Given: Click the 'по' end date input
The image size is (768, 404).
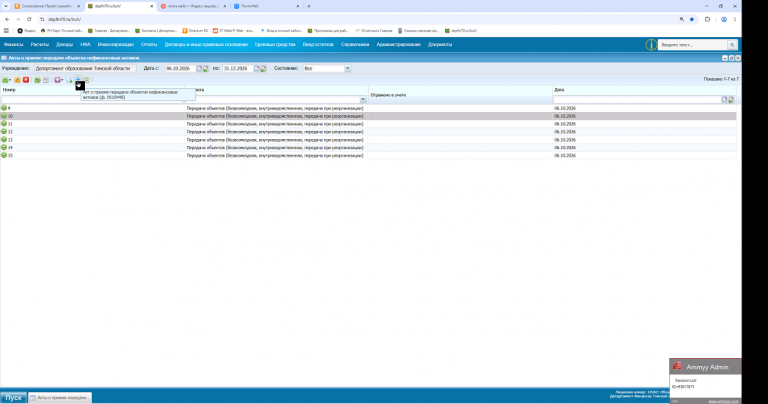Looking at the screenshot, I should (238, 69).
